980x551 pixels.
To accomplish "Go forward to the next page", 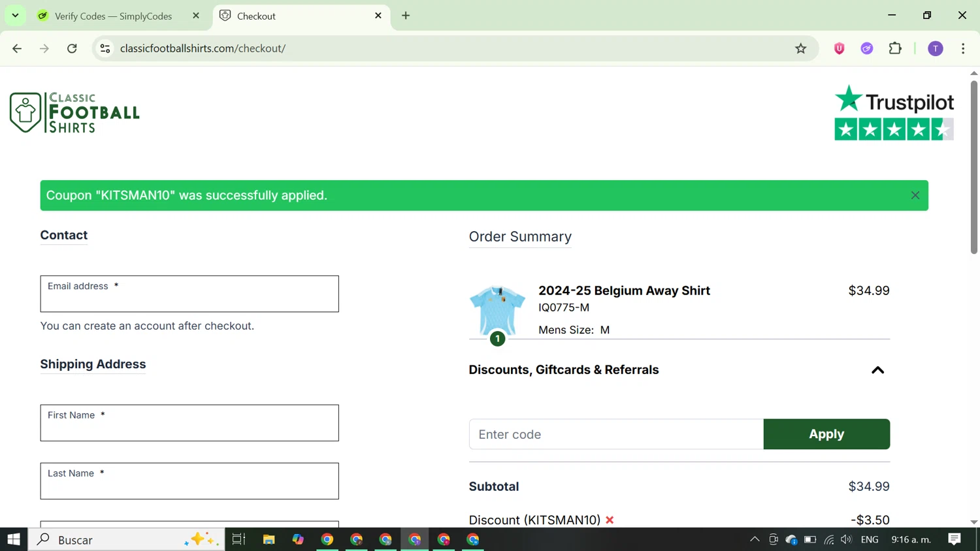I will [x=44, y=48].
